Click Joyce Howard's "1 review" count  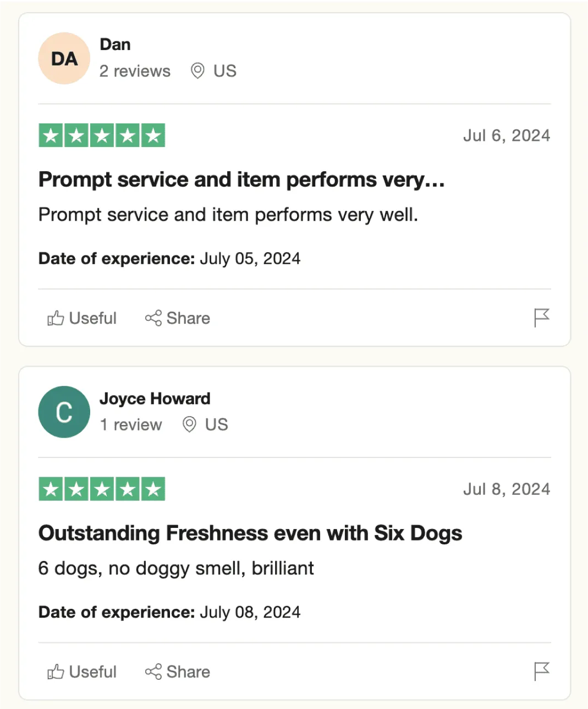pyautogui.click(x=131, y=424)
